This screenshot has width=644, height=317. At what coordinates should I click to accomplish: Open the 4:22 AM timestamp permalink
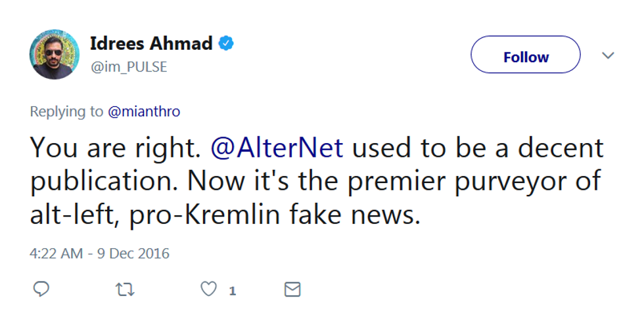(56, 253)
